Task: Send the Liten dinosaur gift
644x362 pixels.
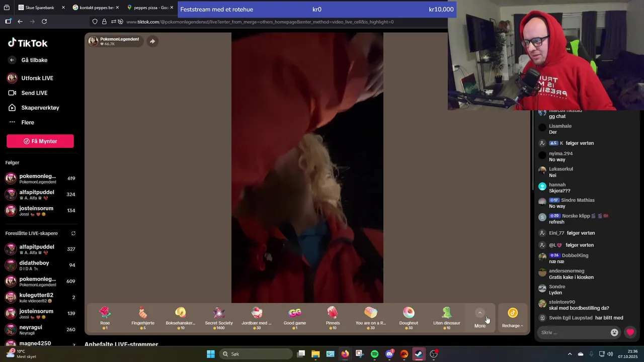Action: pos(447,318)
